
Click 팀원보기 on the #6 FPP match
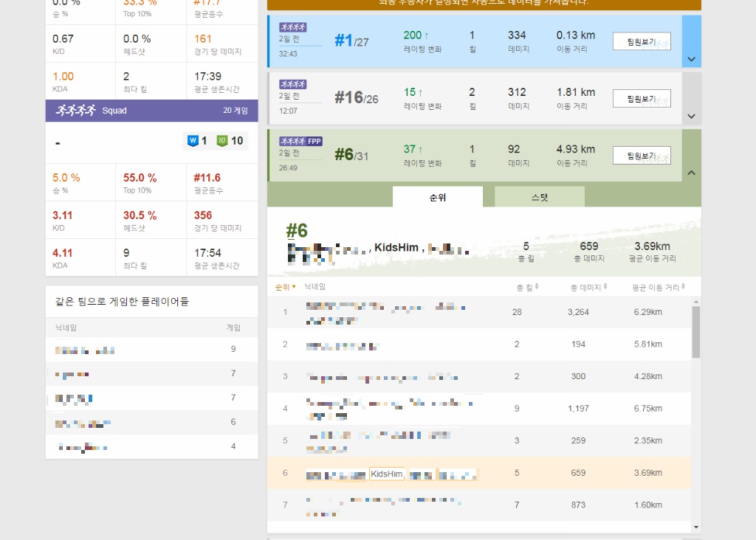pyautogui.click(x=641, y=155)
